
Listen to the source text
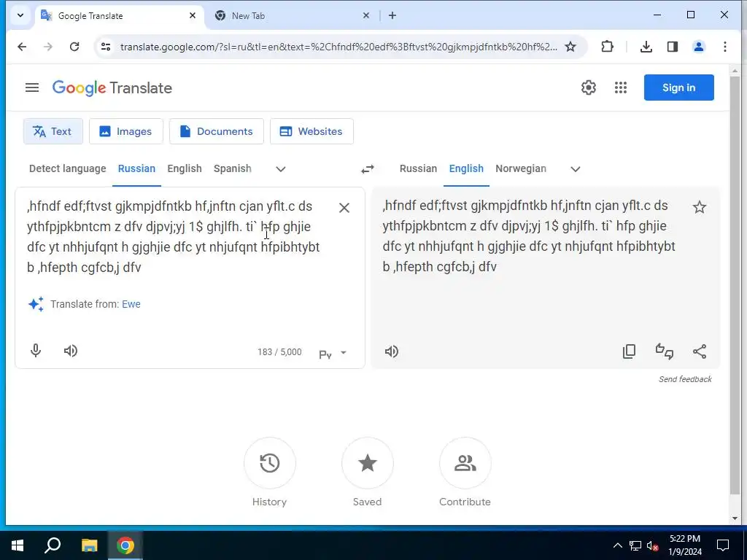(71, 351)
